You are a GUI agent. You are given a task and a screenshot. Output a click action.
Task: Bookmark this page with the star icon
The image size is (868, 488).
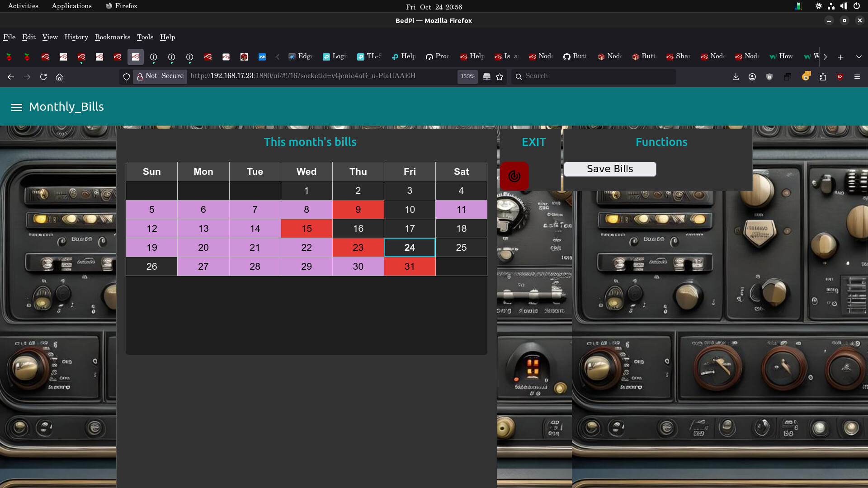pos(500,77)
